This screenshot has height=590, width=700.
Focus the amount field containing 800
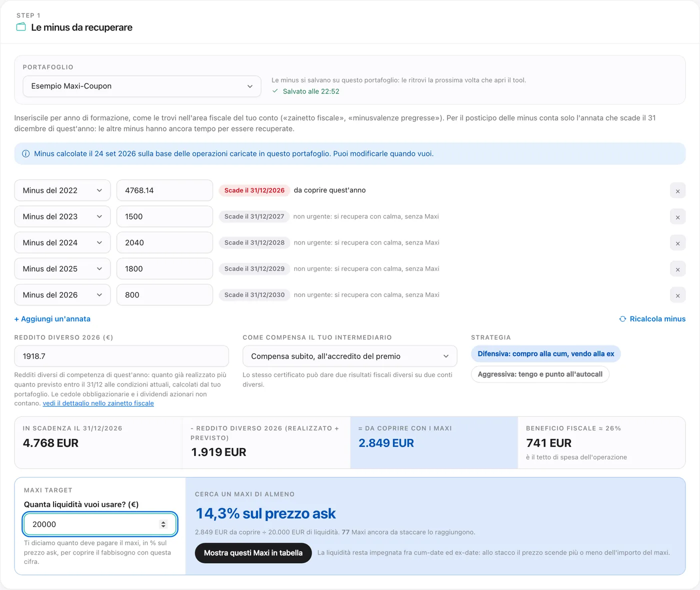pyautogui.click(x=165, y=295)
